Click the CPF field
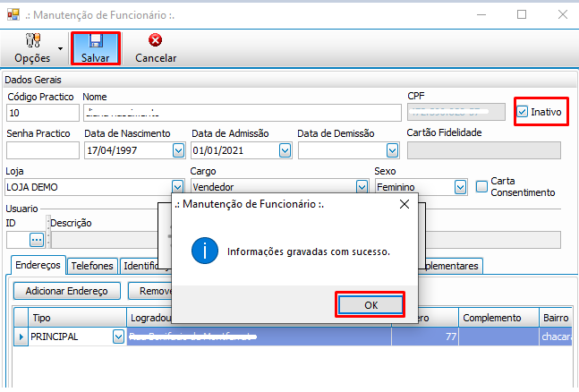579x392 pixels. click(456, 112)
